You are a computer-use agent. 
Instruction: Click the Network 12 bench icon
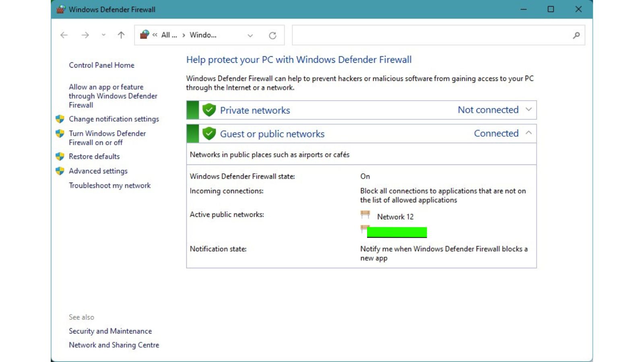click(365, 215)
